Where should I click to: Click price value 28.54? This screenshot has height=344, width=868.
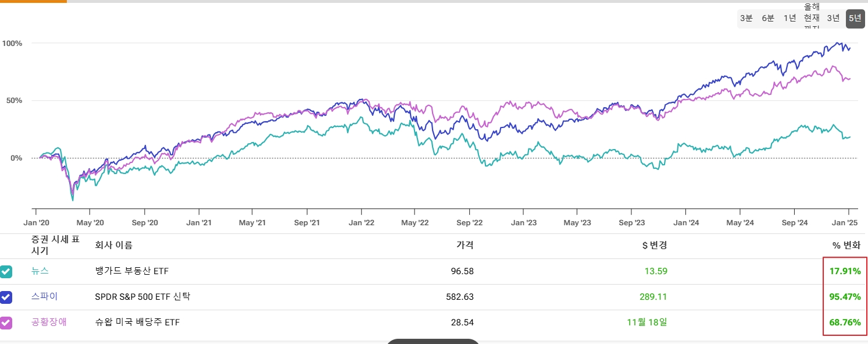[462, 322]
